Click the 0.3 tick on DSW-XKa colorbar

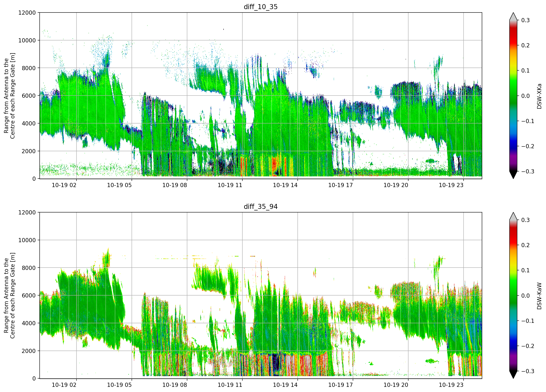point(526,20)
